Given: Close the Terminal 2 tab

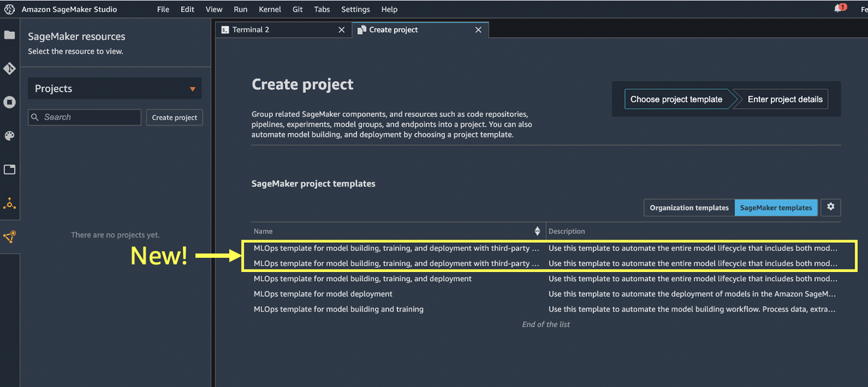Looking at the screenshot, I should (x=342, y=30).
